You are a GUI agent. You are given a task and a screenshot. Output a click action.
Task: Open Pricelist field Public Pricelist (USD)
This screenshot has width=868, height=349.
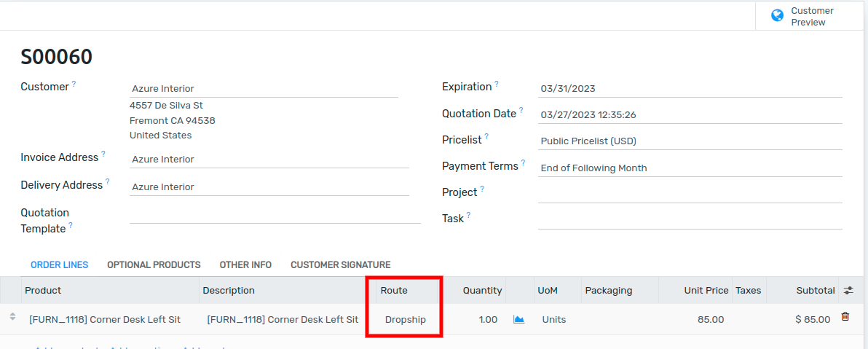[x=690, y=141]
